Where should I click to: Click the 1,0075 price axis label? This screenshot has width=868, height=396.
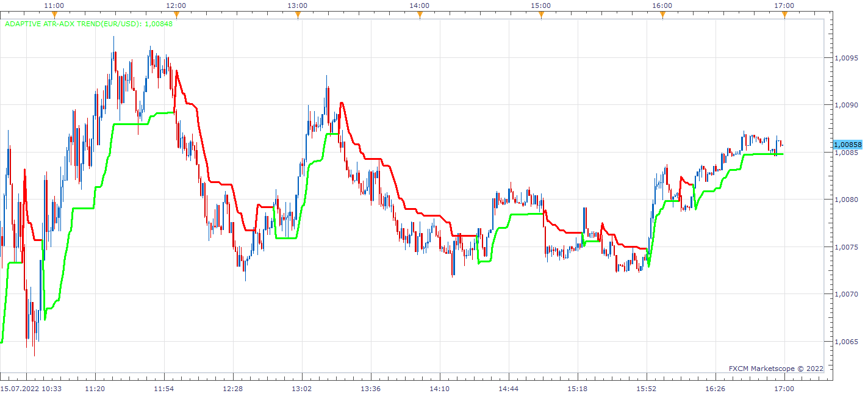tap(846, 247)
